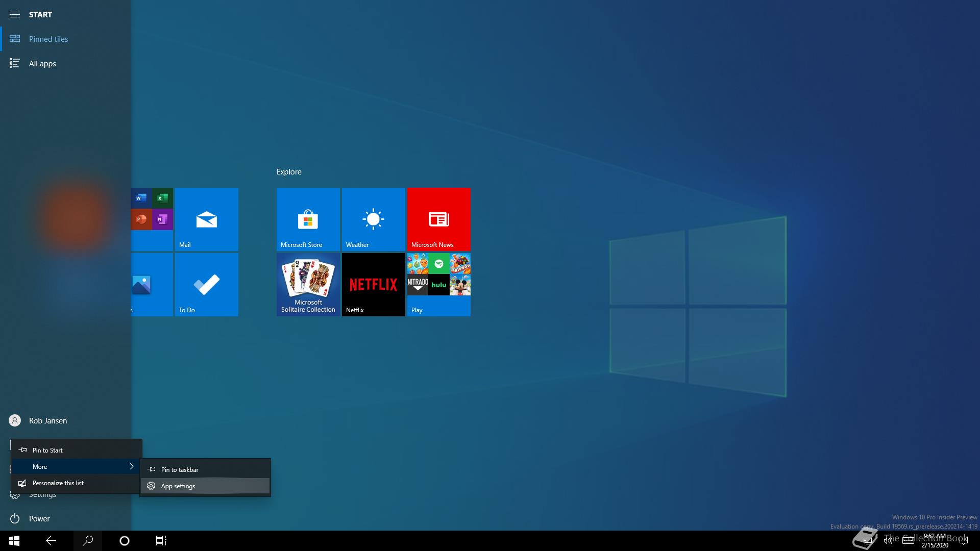The image size is (980, 551).
Task: Select Pin to taskbar in submenu
Action: pos(205,469)
